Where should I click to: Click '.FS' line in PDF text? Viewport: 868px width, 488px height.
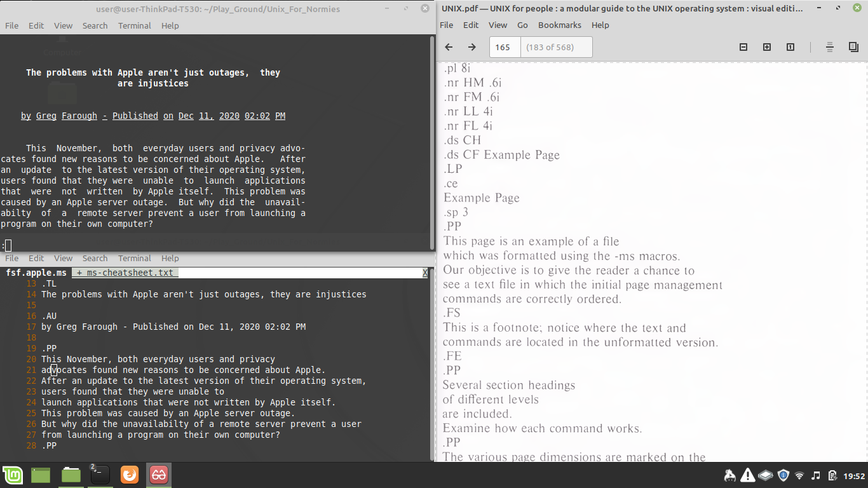coord(452,313)
